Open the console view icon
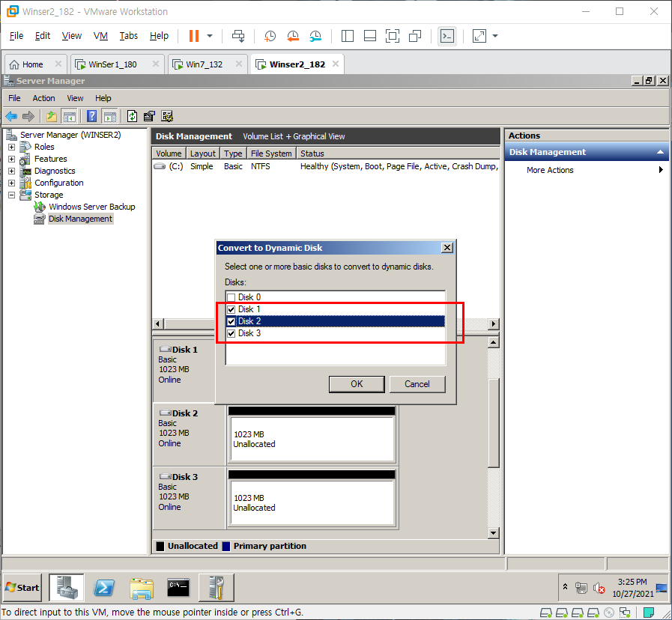Screen dimensions: 672x620 447,36
